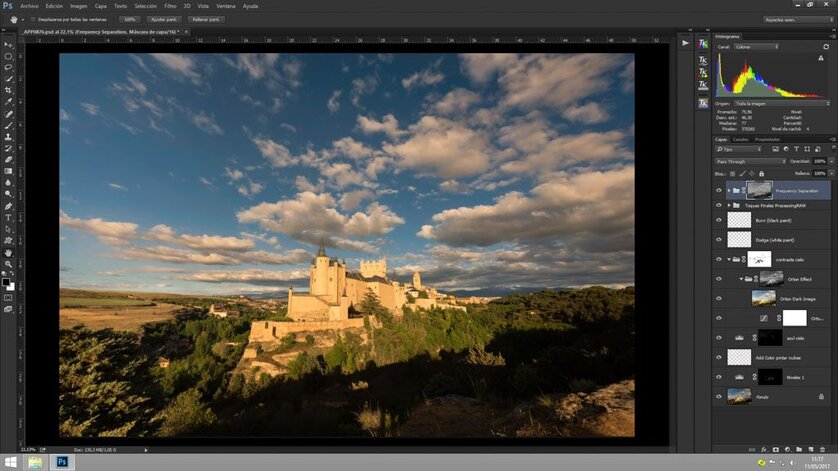Create a new adjustment layer

787,450
